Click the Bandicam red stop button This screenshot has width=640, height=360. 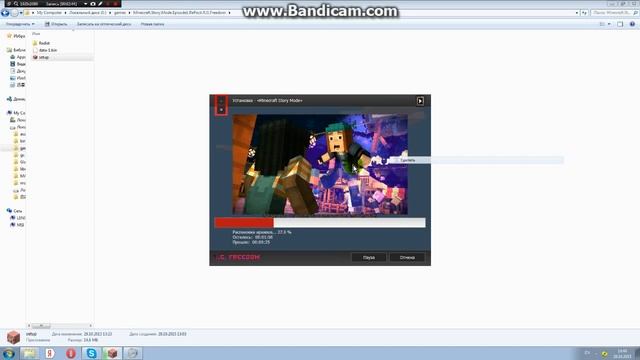[116, 4]
